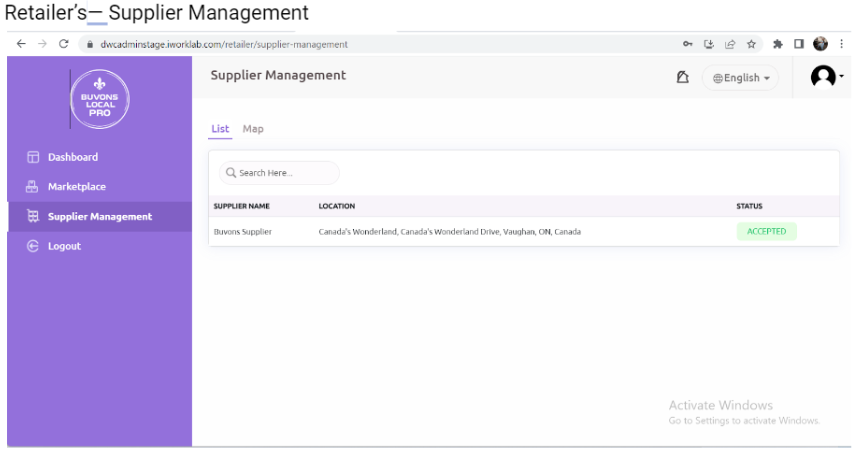The image size is (857, 452).
Task: Click the Dashboard sidebar icon
Action: 31,157
